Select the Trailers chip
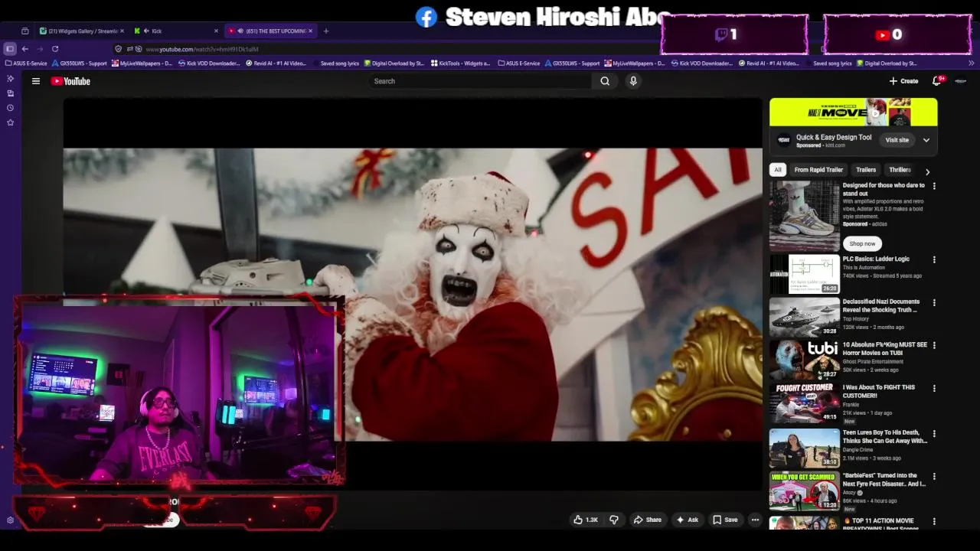 point(866,170)
